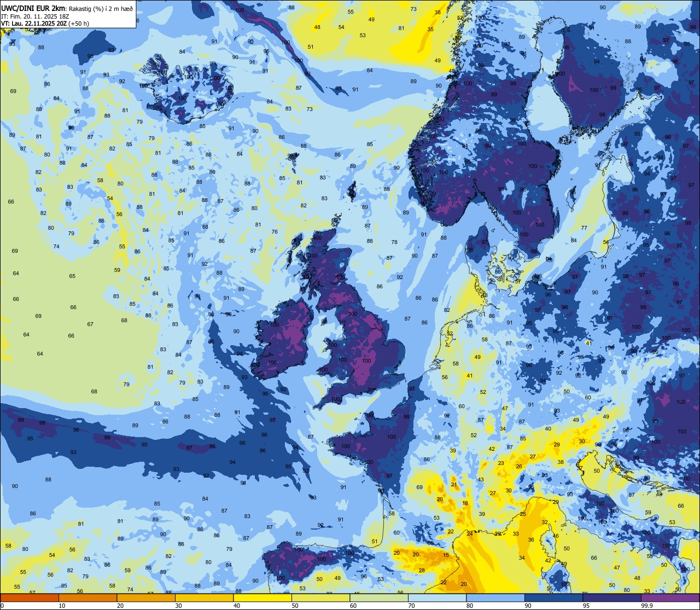
Task: Click the '50' tick label on color scale
Action: pyautogui.click(x=295, y=606)
